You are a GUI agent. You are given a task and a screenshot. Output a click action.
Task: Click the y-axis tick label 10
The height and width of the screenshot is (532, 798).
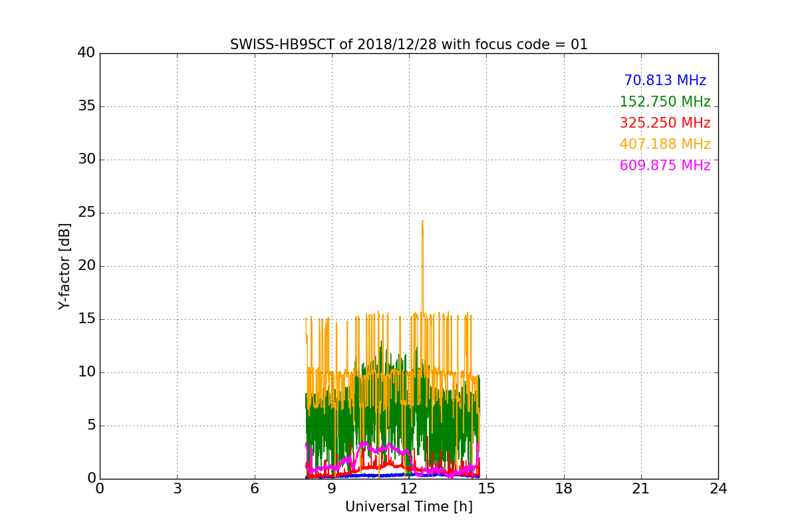point(86,372)
